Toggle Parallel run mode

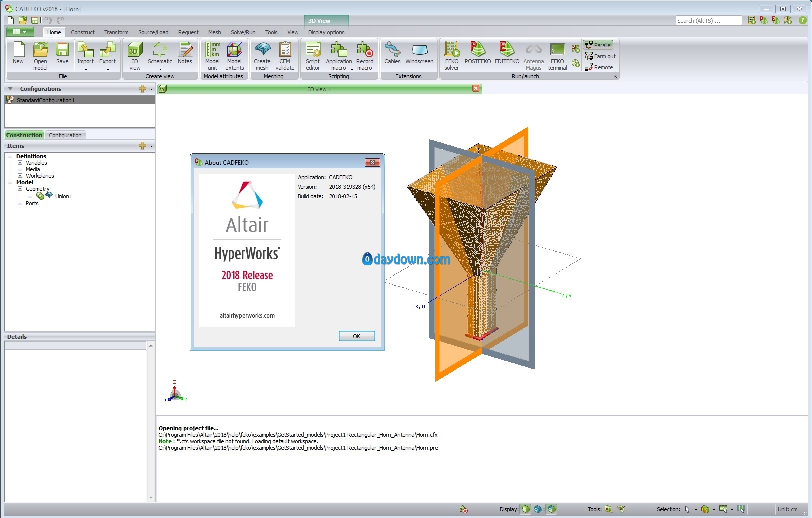coord(598,45)
